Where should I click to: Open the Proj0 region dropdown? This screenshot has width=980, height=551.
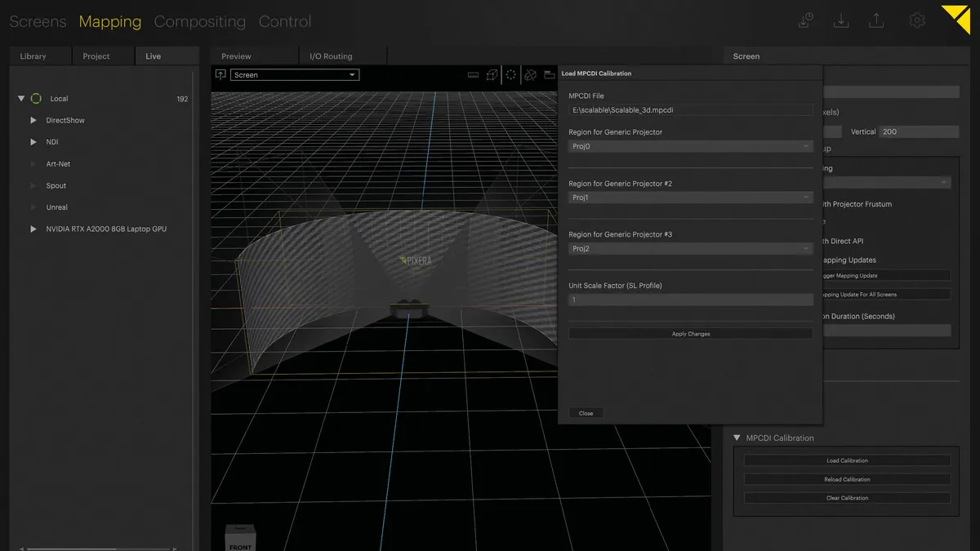click(691, 147)
